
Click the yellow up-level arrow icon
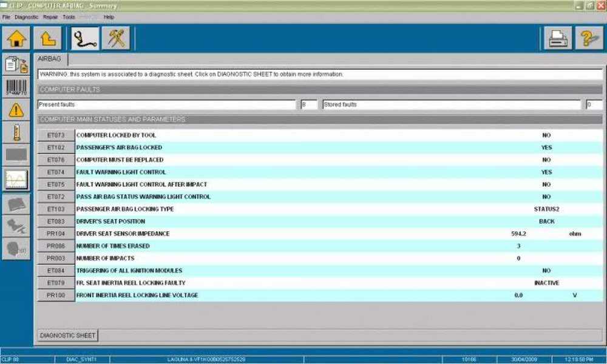point(48,39)
